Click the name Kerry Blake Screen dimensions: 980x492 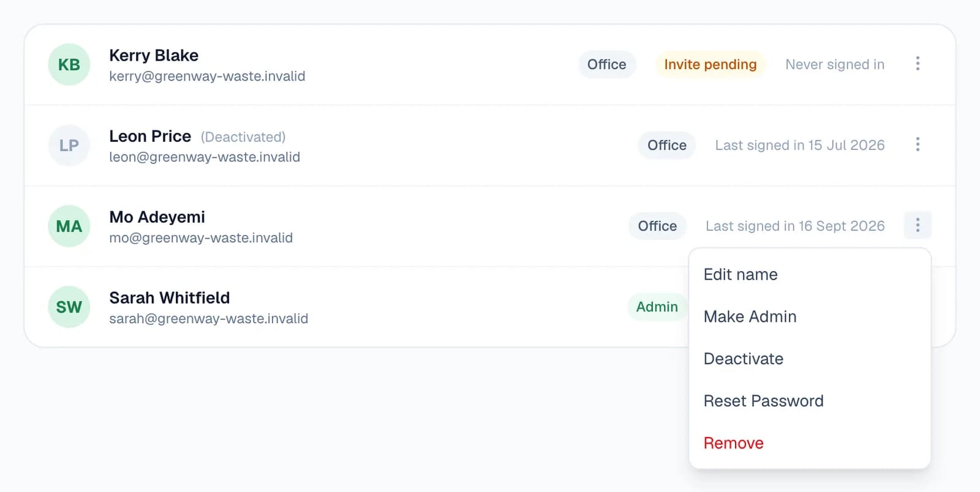pyautogui.click(x=154, y=55)
